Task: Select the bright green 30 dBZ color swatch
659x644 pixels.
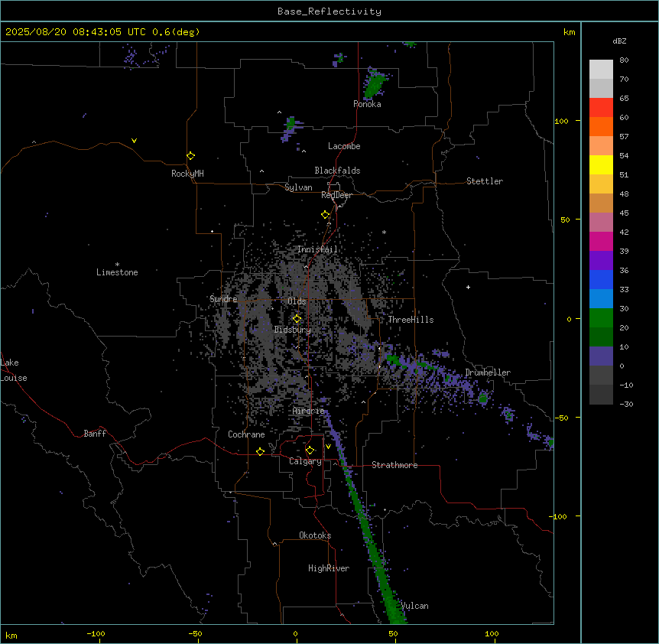Action: tap(601, 318)
